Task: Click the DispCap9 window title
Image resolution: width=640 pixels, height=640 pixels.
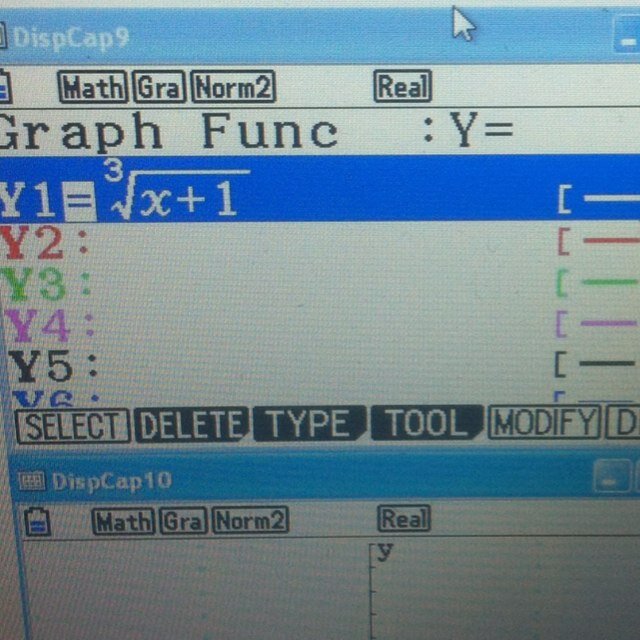Action: (71, 38)
